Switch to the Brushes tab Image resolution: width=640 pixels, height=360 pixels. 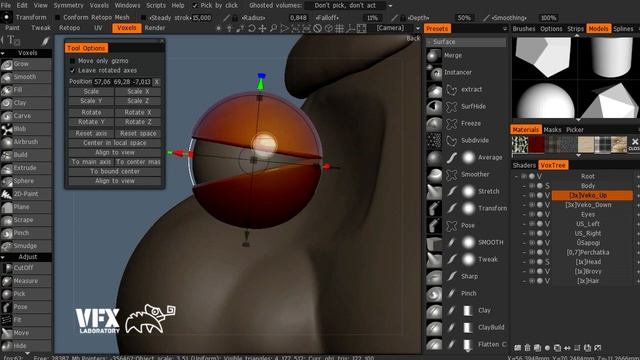pos(524,29)
